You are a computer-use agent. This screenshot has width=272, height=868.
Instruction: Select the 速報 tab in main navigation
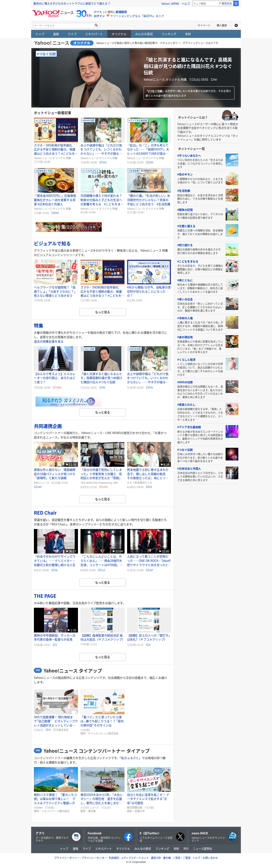pos(56,34)
